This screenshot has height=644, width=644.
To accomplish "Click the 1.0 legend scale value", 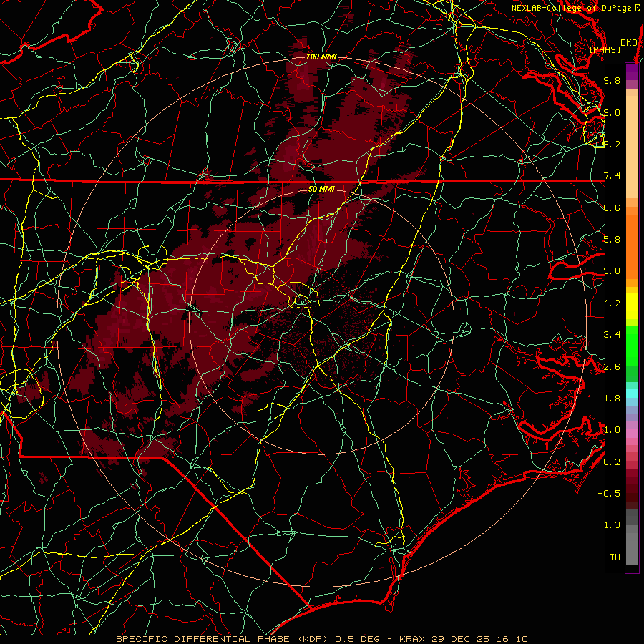I will click(x=612, y=430).
